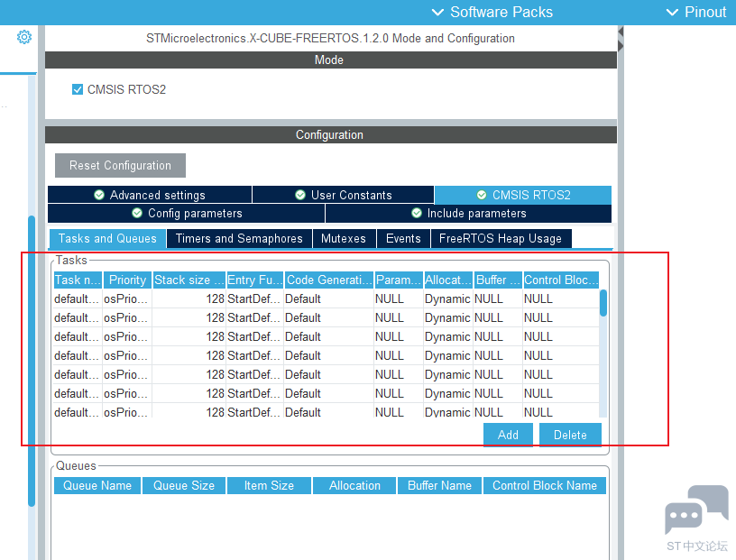The height and width of the screenshot is (560, 736).
Task: Click the Control Block Name column header
Action: [545, 485]
